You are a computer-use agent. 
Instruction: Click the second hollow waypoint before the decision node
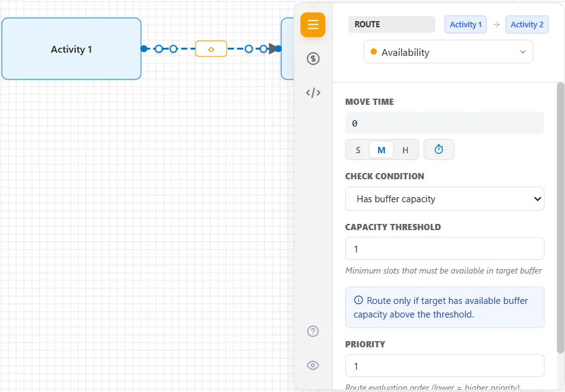(173, 48)
